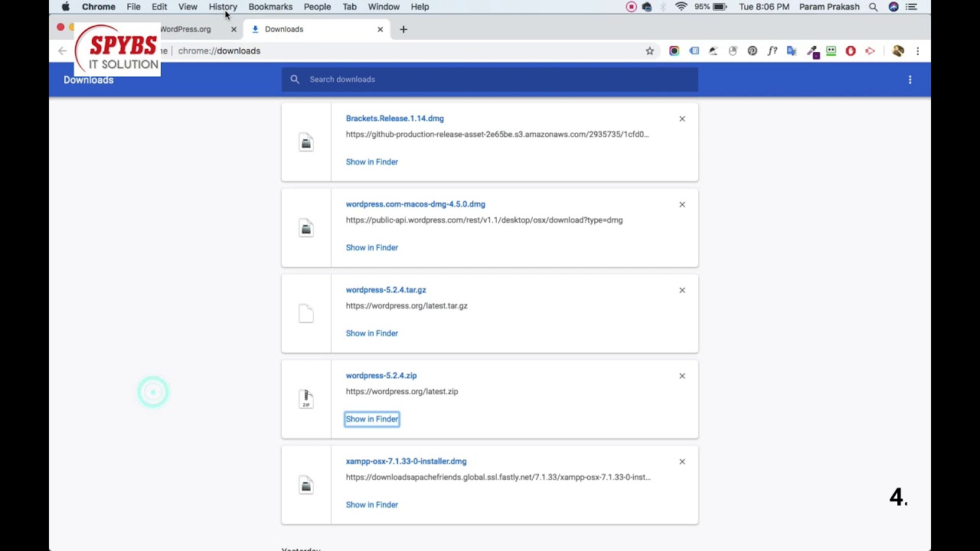Viewport: 980px width, 551px height.
Task: Open the History menu
Action: (x=223, y=7)
